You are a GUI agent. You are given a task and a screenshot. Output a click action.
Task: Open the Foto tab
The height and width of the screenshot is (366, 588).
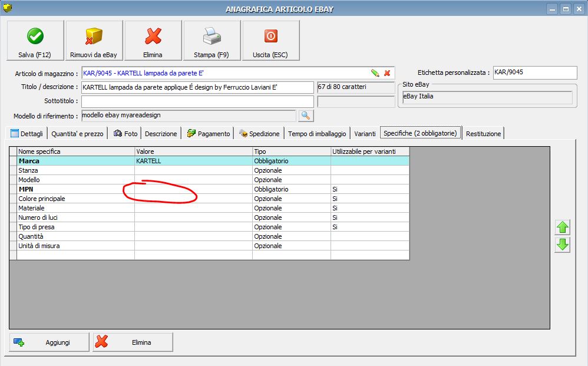click(125, 134)
